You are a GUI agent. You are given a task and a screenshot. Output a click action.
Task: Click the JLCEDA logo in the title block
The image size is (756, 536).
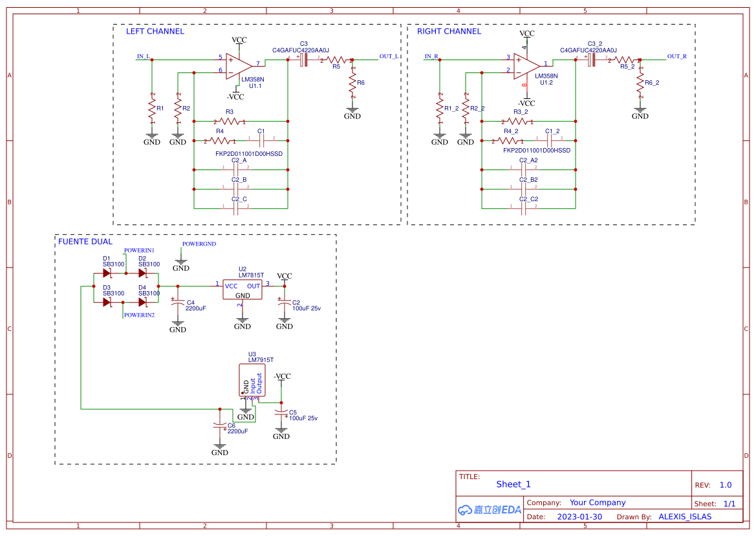488,509
